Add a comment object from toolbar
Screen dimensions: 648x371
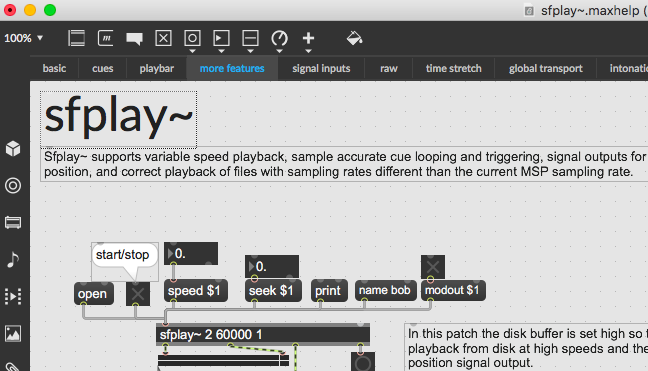click(134, 38)
